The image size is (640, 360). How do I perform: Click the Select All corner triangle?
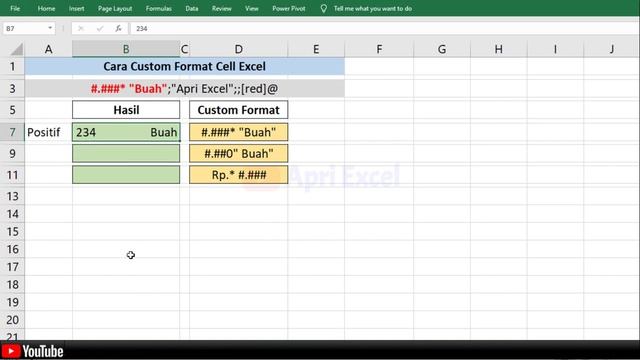click(x=16, y=49)
